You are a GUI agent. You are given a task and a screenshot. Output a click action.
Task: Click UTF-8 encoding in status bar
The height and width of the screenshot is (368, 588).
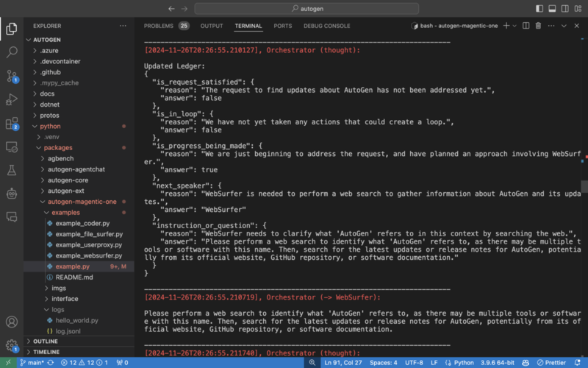[x=414, y=362]
